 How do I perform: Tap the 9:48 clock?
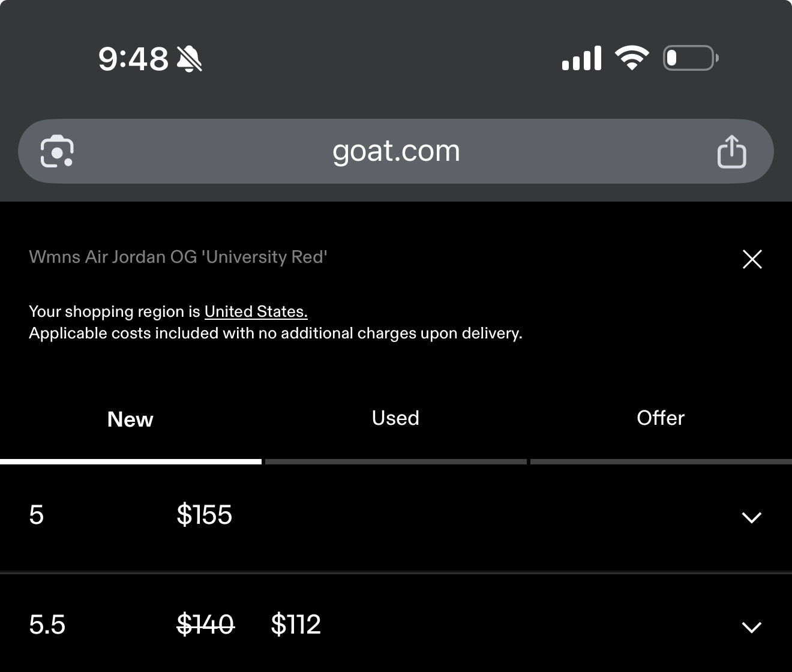point(133,59)
